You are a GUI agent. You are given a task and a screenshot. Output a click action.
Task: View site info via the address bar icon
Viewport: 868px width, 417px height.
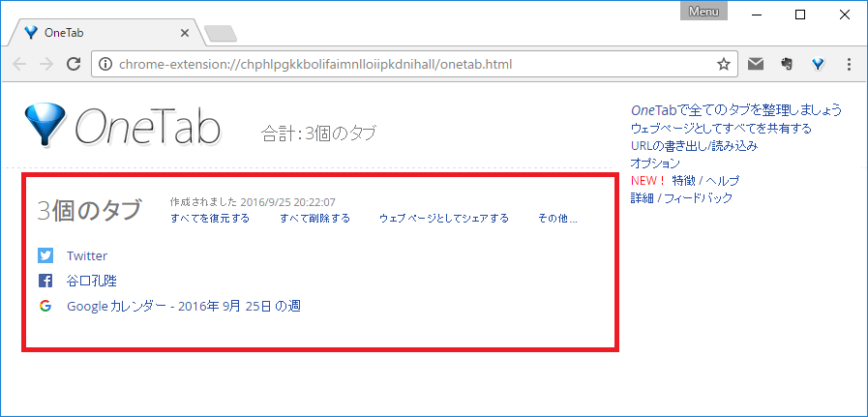[x=105, y=65]
